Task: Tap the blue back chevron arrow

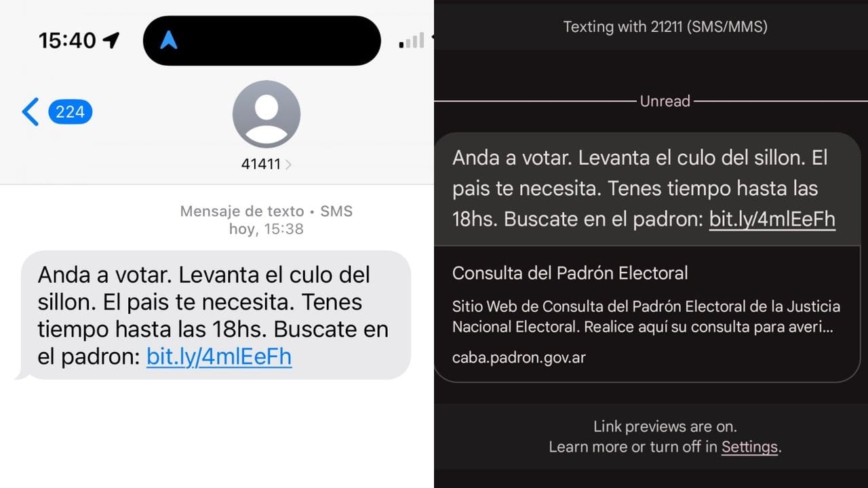Action: click(31, 112)
